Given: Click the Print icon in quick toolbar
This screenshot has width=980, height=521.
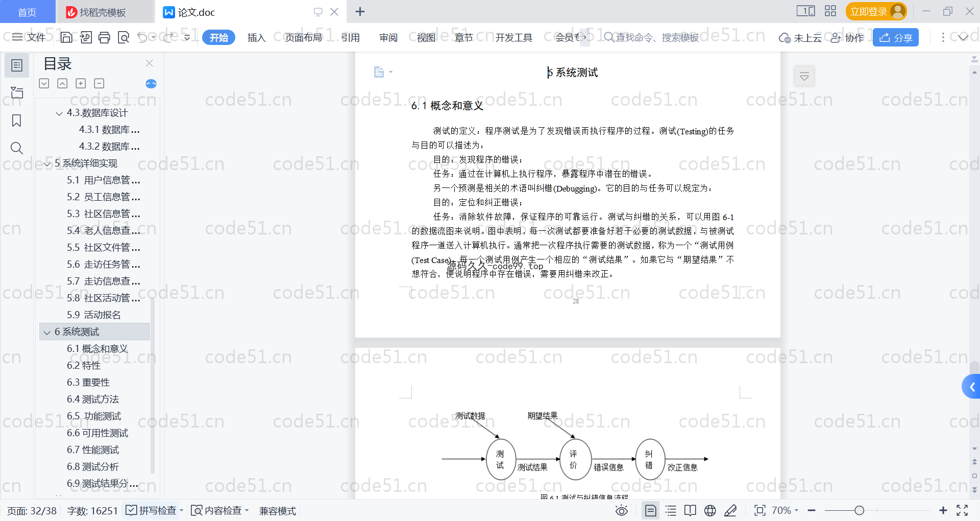Looking at the screenshot, I should (105, 37).
